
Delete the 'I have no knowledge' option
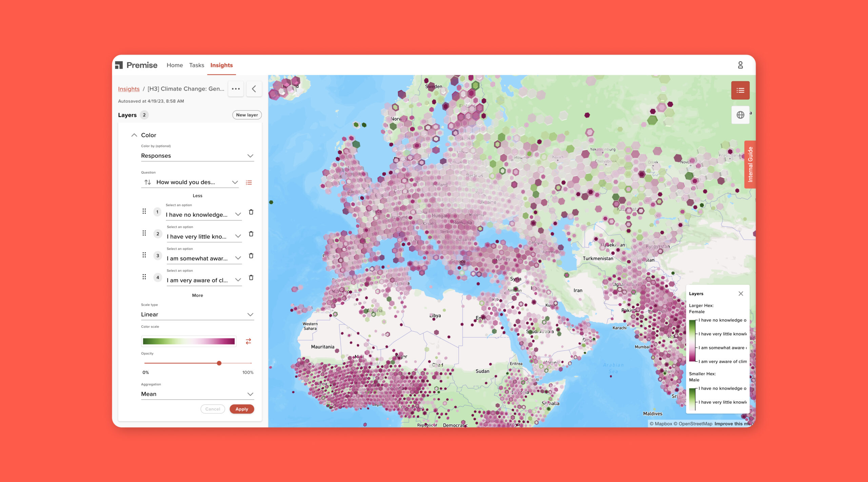pyautogui.click(x=251, y=212)
